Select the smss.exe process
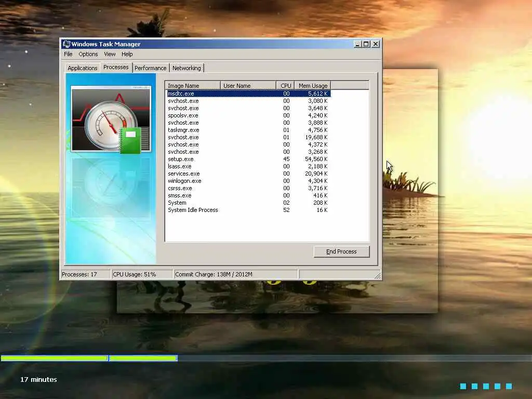Screen dimensions: 532x399 249,195
